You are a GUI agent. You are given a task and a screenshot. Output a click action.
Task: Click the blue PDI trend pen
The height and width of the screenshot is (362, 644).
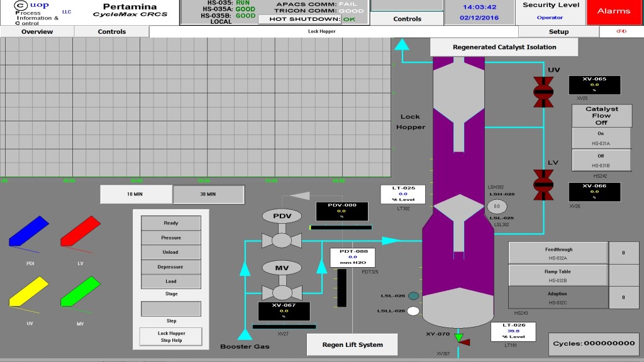pos(29,231)
